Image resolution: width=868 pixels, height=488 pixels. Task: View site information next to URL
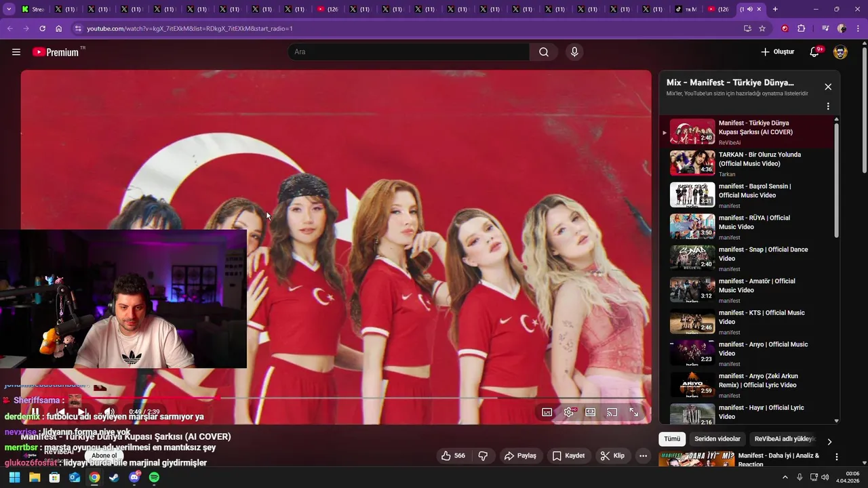pos(78,28)
